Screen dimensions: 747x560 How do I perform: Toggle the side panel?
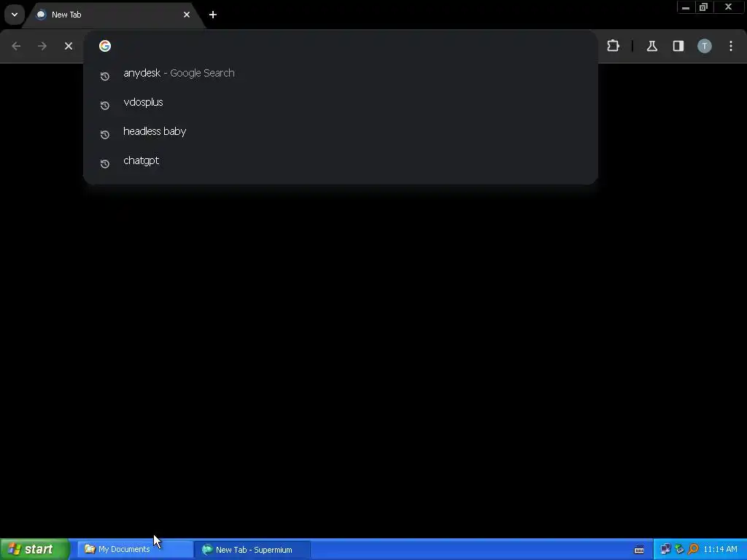coord(678,46)
